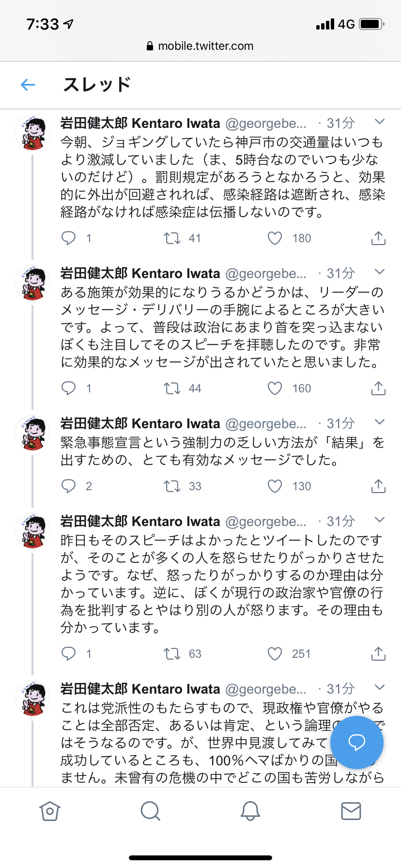Viewport: 401px width, 868px height.
Task: Tap the back arrow beside スレッド
Action: tap(28, 85)
